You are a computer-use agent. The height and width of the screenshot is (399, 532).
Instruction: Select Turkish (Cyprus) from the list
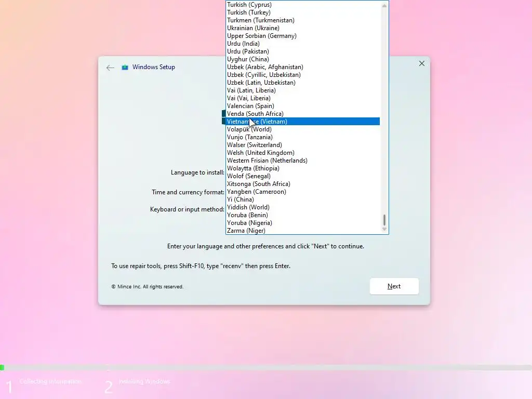(x=303, y=5)
